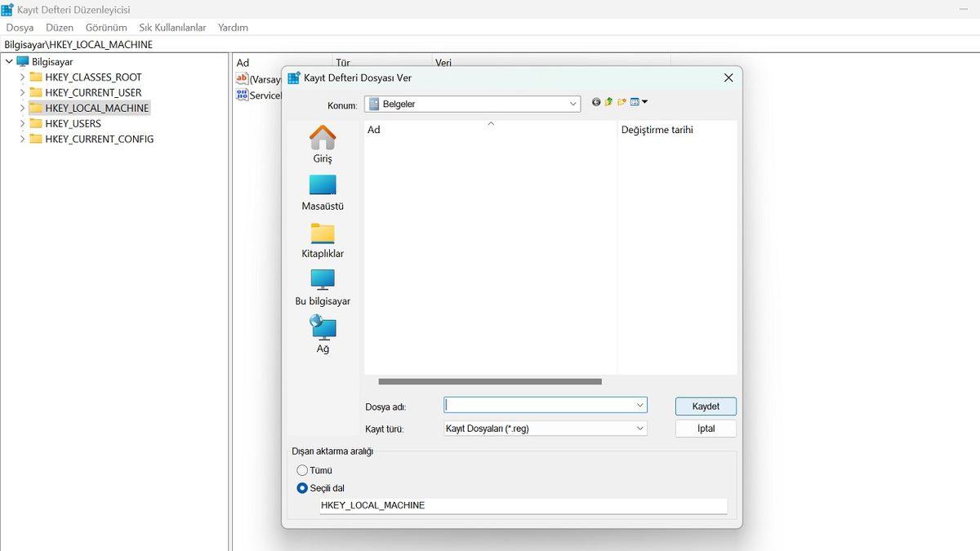
Task: Click the Kaydet button
Action: [705, 406]
